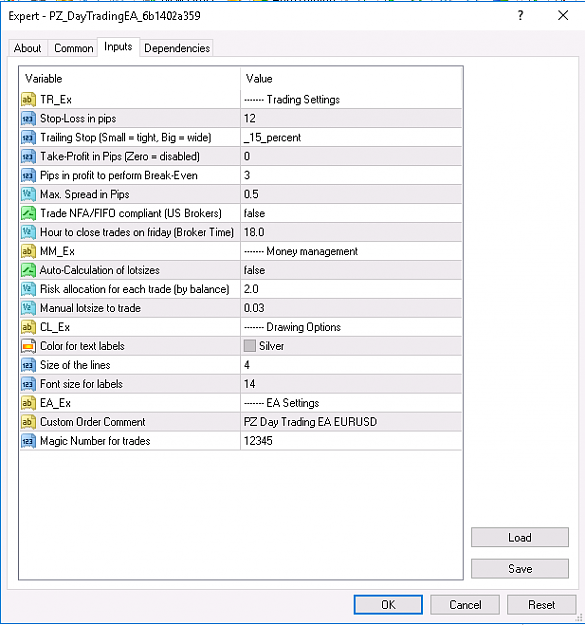Click the Variable column header
The width and height of the screenshot is (585, 625).
coord(130,79)
